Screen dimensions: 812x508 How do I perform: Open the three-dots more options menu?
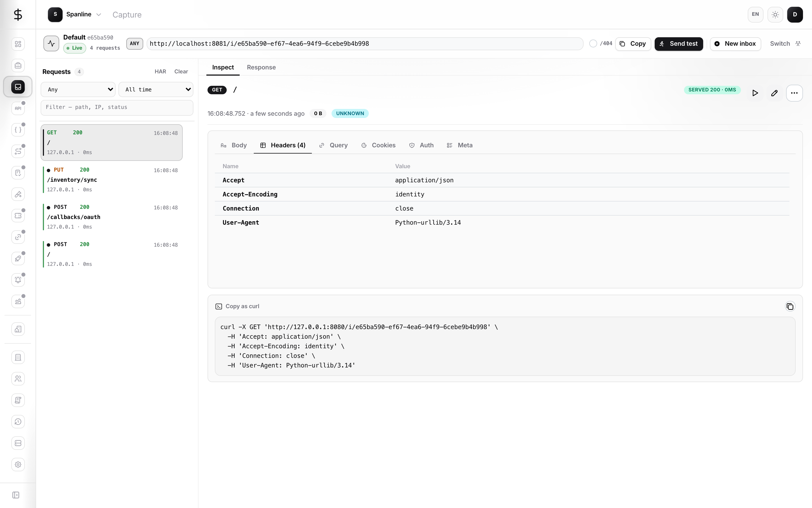794,93
